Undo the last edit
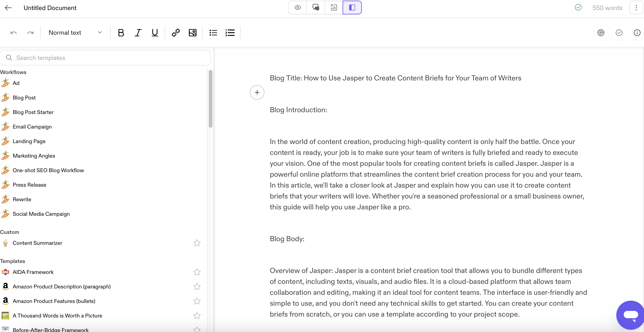644x332 pixels. [x=13, y=33]
